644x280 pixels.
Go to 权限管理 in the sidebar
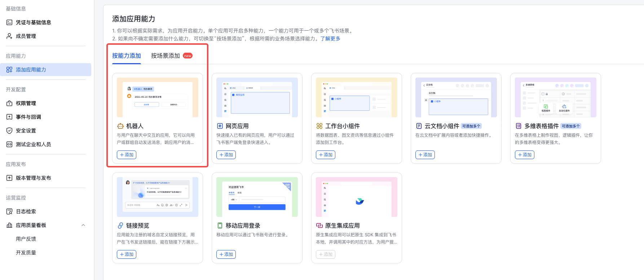(26, 103)
